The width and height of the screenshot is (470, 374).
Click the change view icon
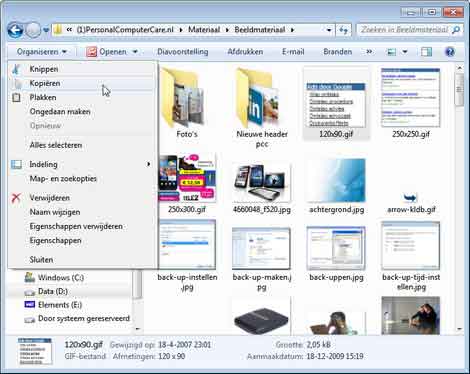[x=391, y=52]
